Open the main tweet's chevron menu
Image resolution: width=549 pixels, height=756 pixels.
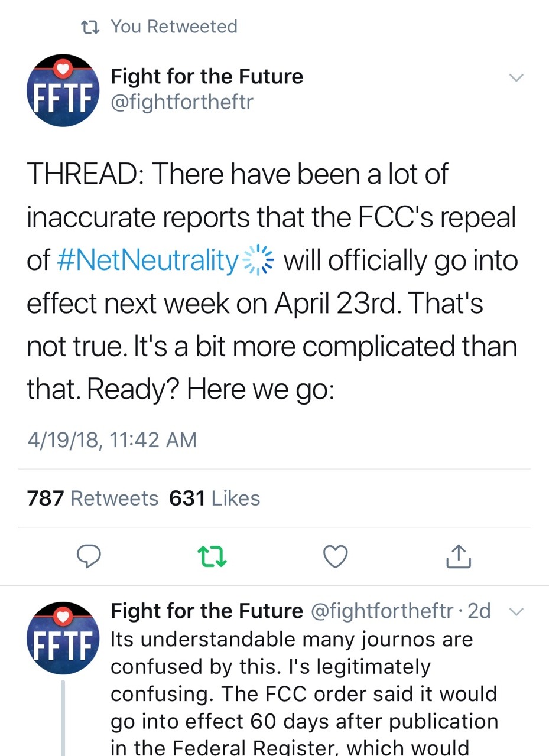(516, 78)
